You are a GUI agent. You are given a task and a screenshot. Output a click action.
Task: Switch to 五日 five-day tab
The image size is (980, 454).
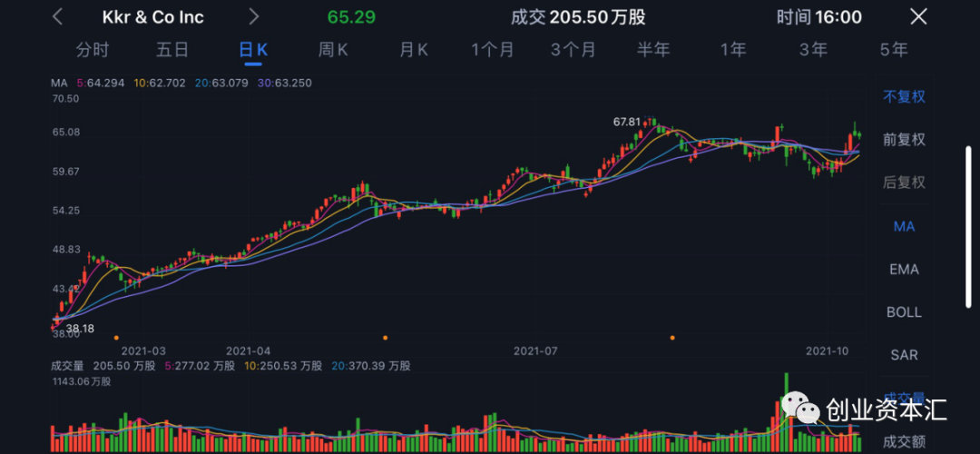[x=171, y=50]
